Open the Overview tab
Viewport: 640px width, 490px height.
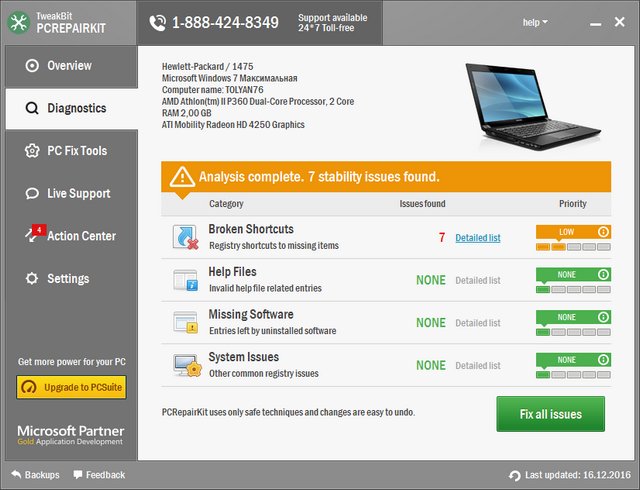[x=69, y=66]
